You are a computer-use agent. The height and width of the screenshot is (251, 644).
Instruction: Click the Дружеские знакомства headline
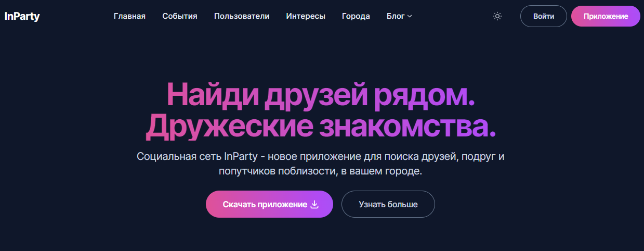coord(321,126)
